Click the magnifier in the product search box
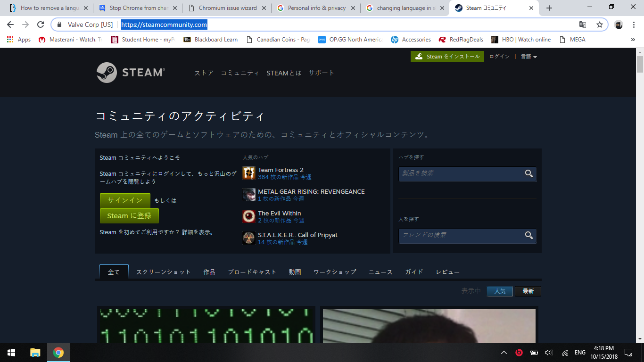This screenshot has height=362, width=644. 529,173
